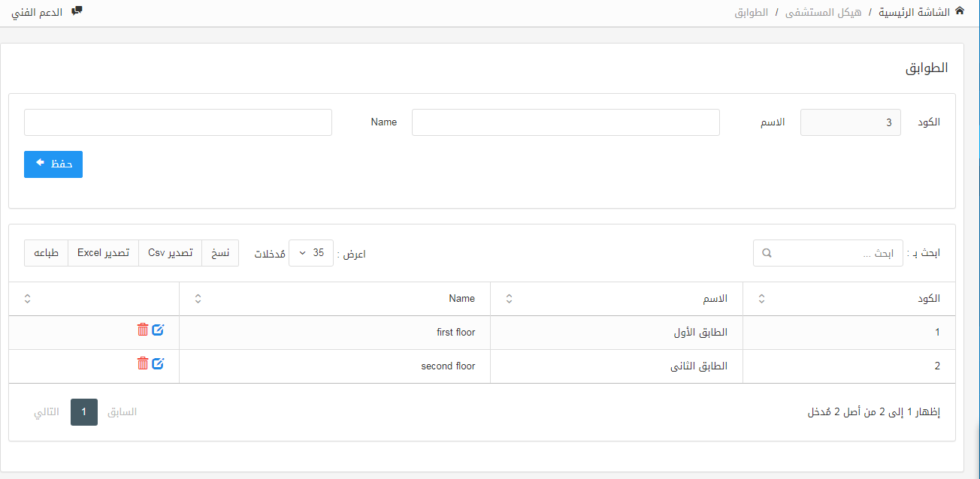Edit the second floor row entry
This screenshot has height=479, width=980.
pos(158,363)
